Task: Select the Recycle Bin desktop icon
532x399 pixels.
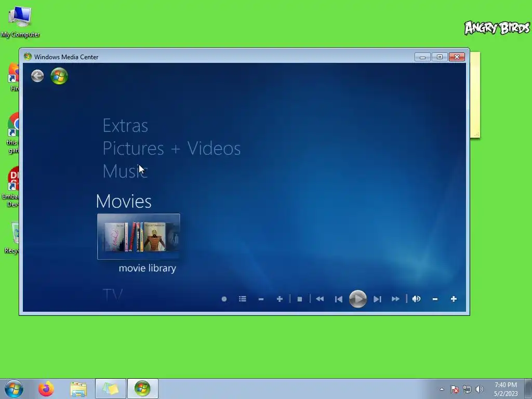Action: click(x=11, y=237)
